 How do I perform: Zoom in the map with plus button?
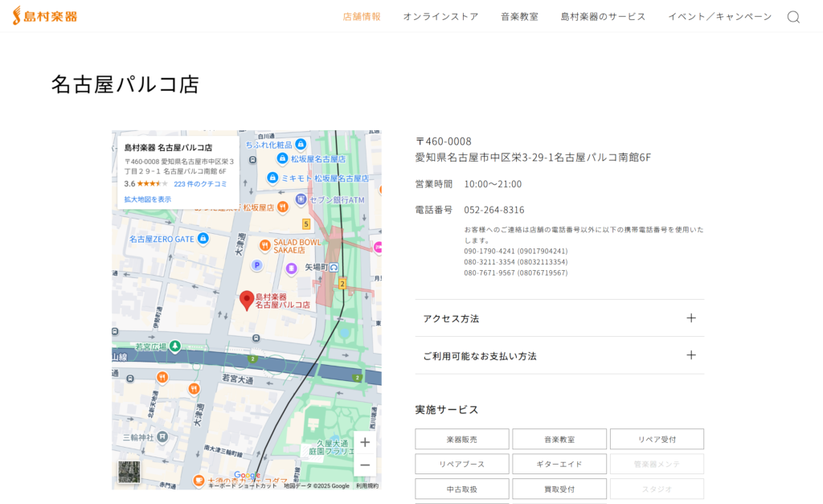point(365,443)
